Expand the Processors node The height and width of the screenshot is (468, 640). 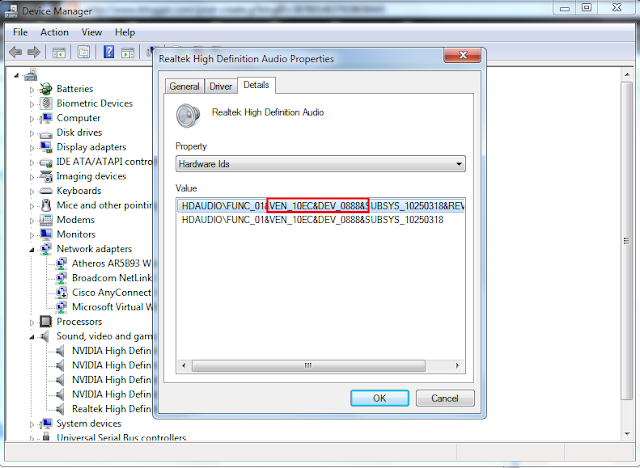tap(32, 322)
